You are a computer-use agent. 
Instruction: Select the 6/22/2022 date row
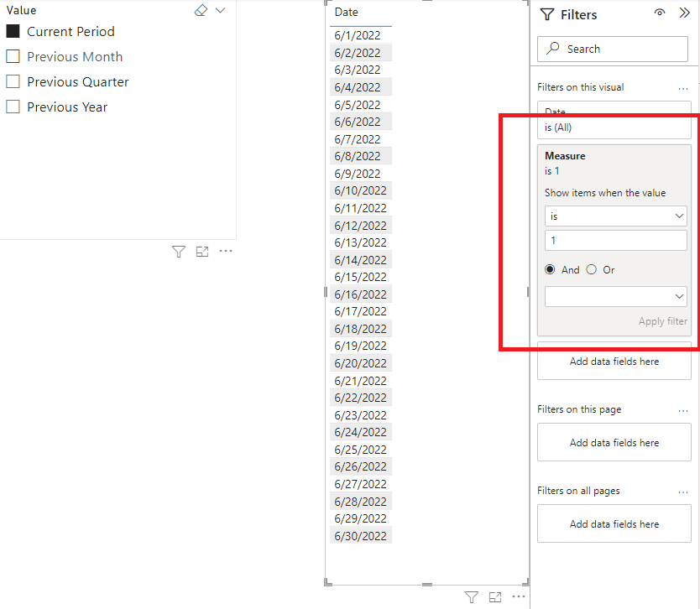click(x=361, y=398)
